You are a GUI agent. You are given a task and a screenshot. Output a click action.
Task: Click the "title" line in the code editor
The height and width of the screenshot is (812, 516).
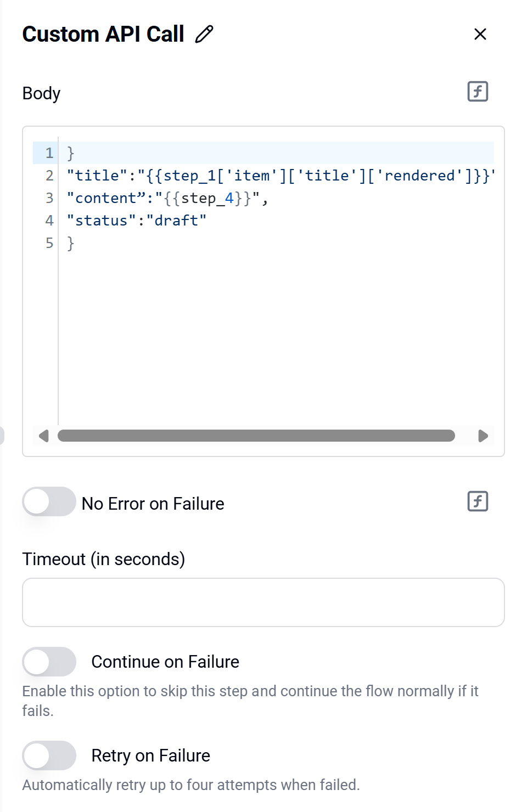point(281,176)
